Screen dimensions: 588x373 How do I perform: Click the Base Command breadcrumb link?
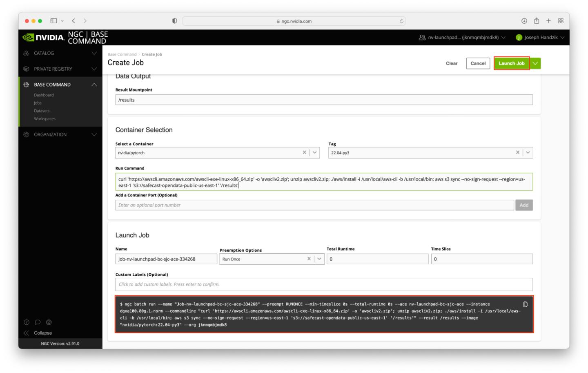[x=122, y=54]
